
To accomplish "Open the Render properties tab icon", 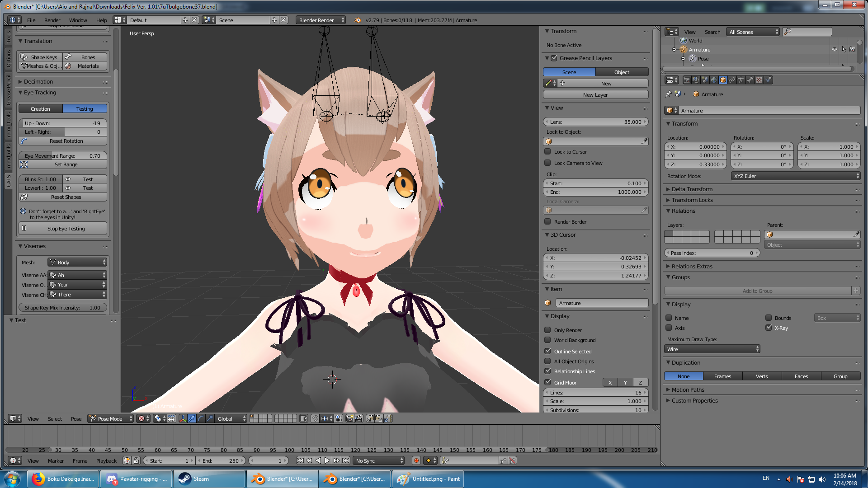I will [687, 80].
